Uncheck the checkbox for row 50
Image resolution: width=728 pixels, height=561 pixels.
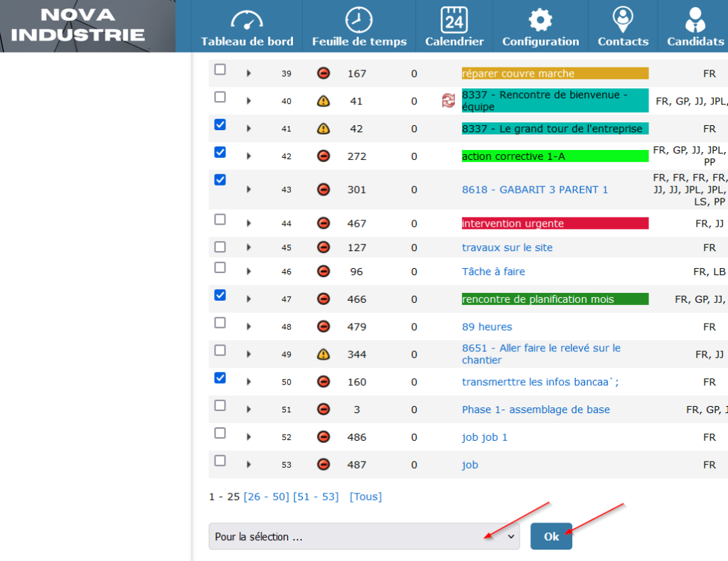(220, 378)
